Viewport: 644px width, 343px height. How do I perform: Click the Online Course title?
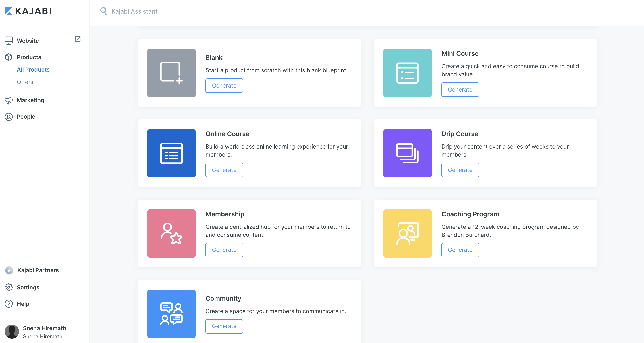[227, 134]
